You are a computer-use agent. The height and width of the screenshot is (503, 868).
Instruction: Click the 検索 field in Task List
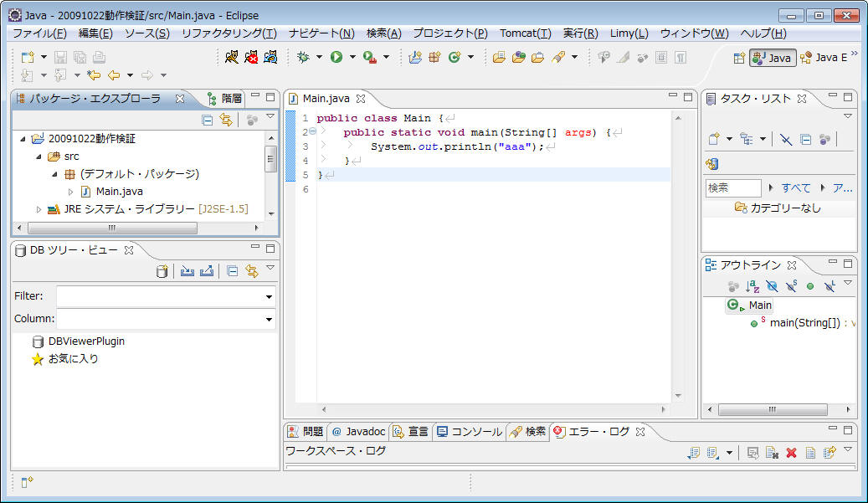point(732,188)
